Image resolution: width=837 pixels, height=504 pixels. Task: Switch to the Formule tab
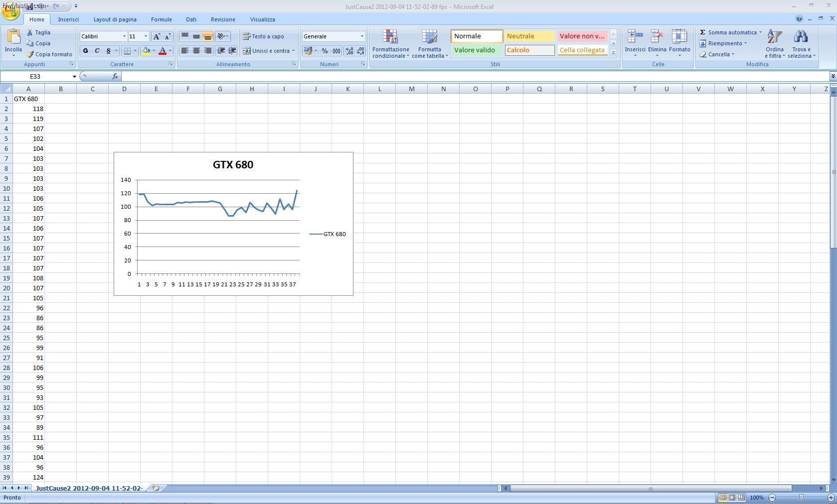(x=162, y=19)
